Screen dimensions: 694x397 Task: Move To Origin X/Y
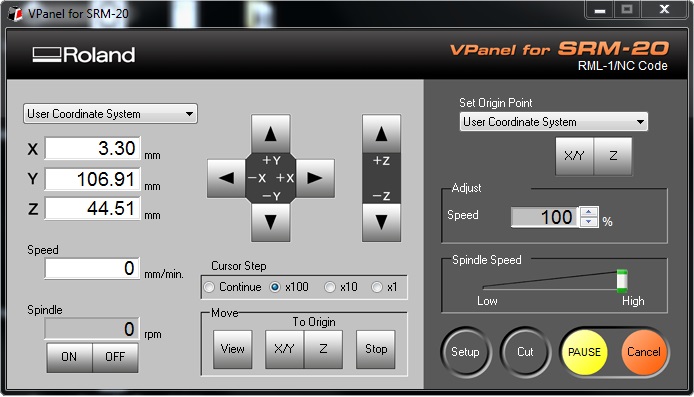(x=284, y=349)
